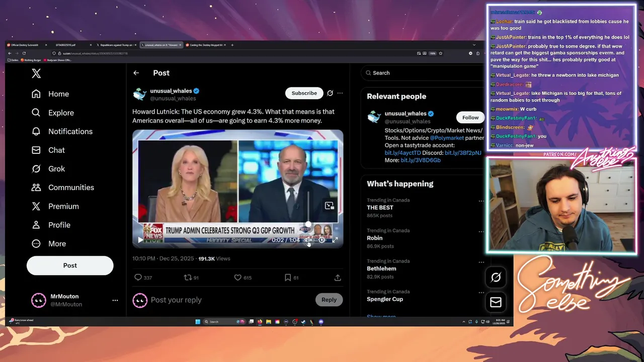This screenshot has width=644, height=362.
Task: Switch to Republicans against Trump tab
Action: pyautogui.click(x=117, y=45)
